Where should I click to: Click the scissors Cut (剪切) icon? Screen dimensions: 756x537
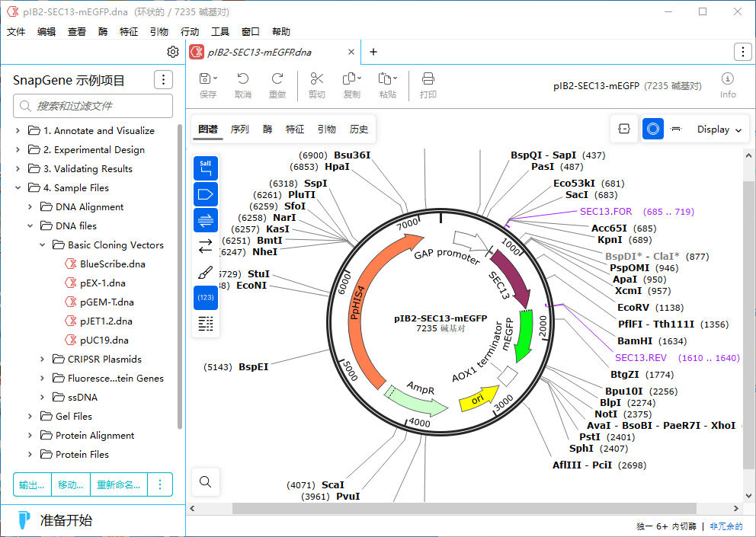pos(317,85)
